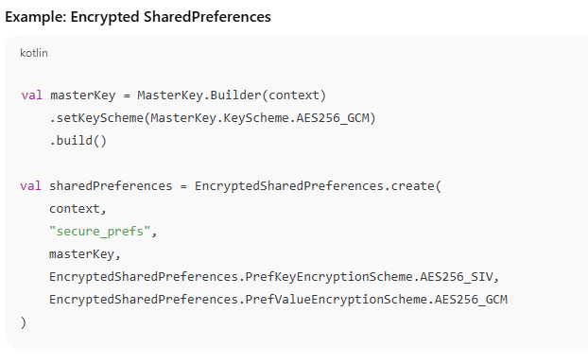Screen dimensions: 588x364
Task: Click the kotlin language label
Action: click(x=34, y=53)
